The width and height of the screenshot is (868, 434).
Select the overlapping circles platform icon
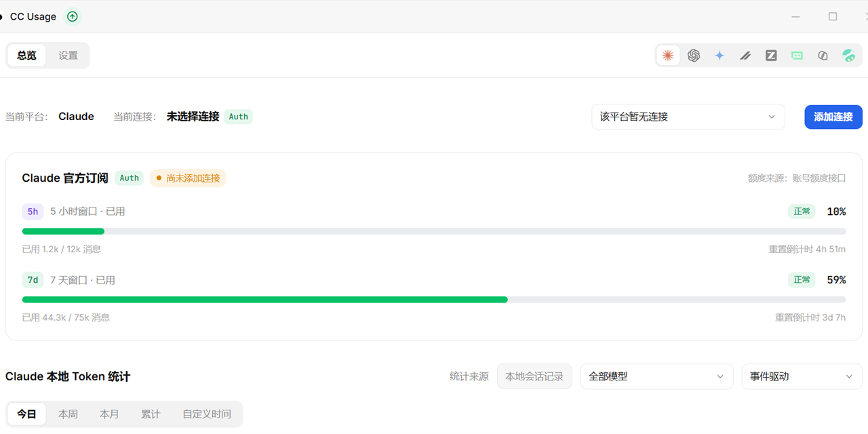[x=823, y=56]
